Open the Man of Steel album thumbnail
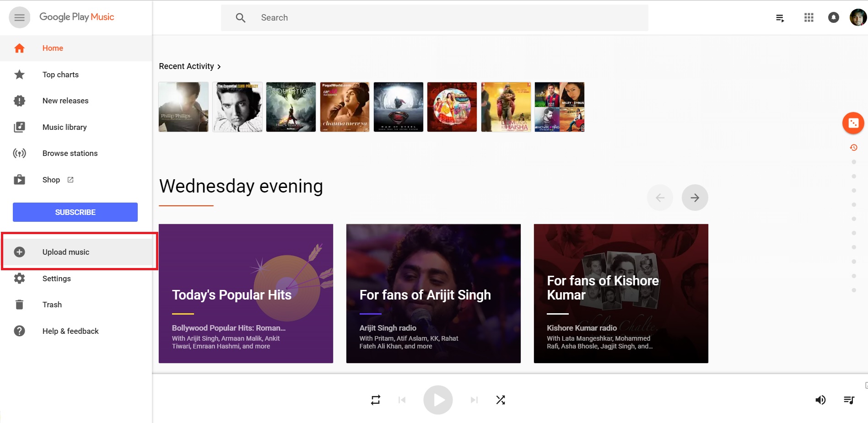This screenshot has height=423, width=868. click(x=399, y=107)
